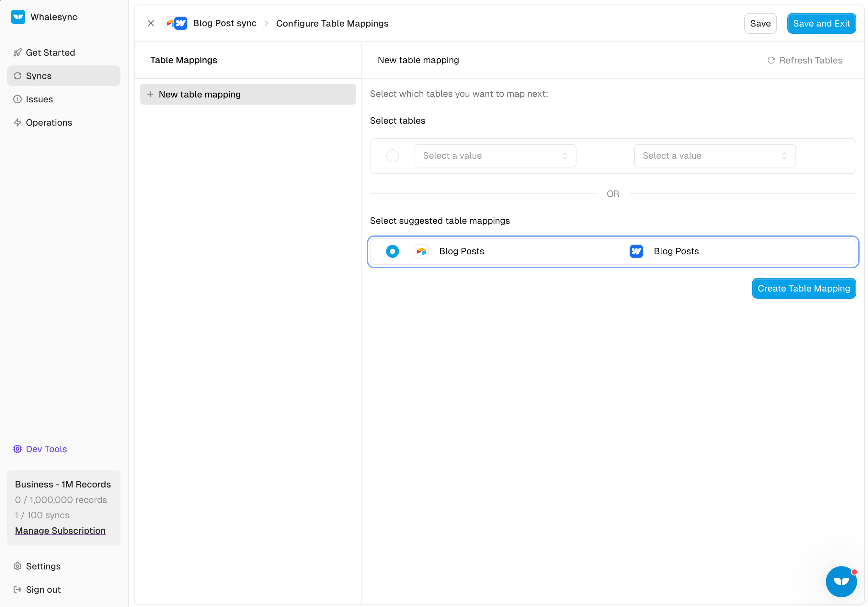
Task: Open Dev Tools in the sidebar
Action: pyautogui.click(x=46, y=449)
